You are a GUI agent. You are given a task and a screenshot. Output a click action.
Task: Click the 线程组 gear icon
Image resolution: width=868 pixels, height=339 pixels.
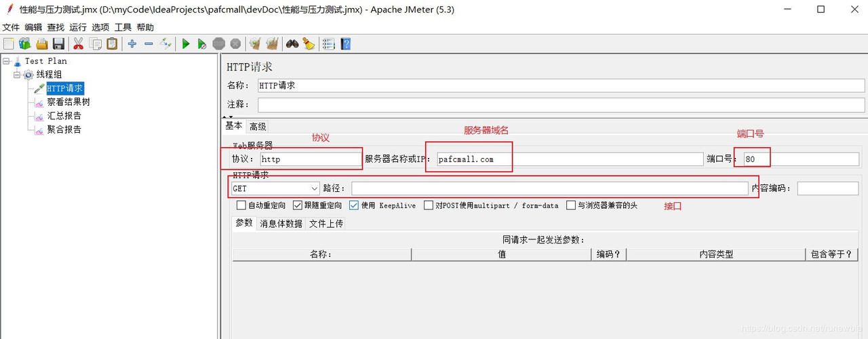pyautogui.click(x=28, y=75)
